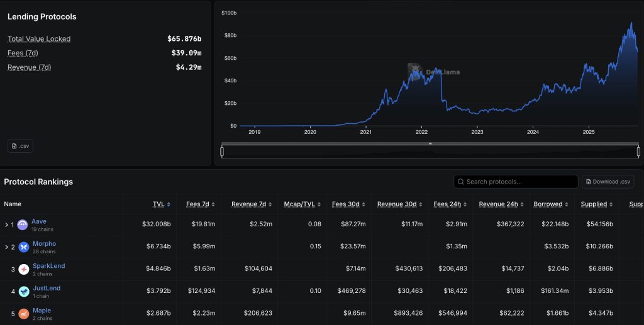Click the TVL column sort arrows
Image resolution: width=644 pixels, height=325 pixels.
pyautogui.click(x=169, y=204)
